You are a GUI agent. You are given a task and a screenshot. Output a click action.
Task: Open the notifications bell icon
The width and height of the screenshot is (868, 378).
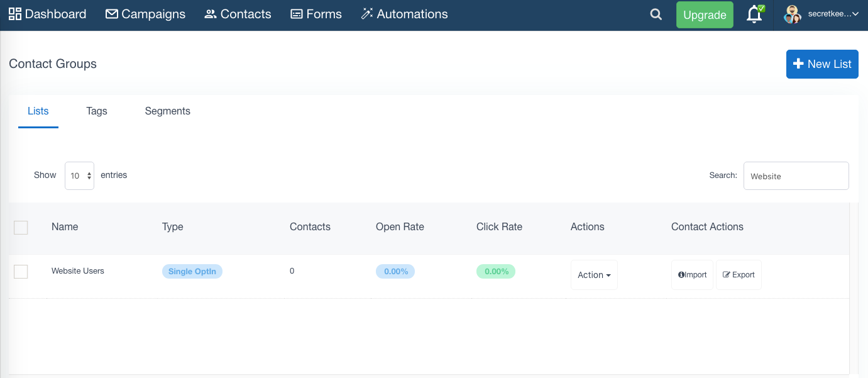(754, 14)
